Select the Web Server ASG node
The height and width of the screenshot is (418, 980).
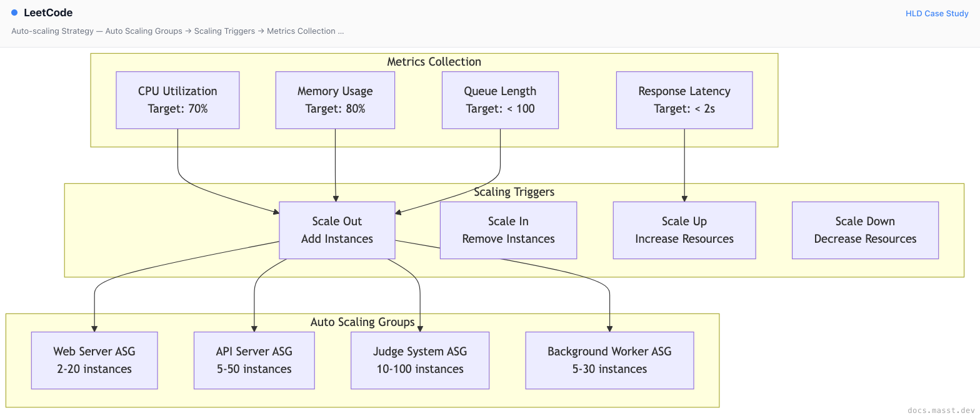tap(94, 360)
